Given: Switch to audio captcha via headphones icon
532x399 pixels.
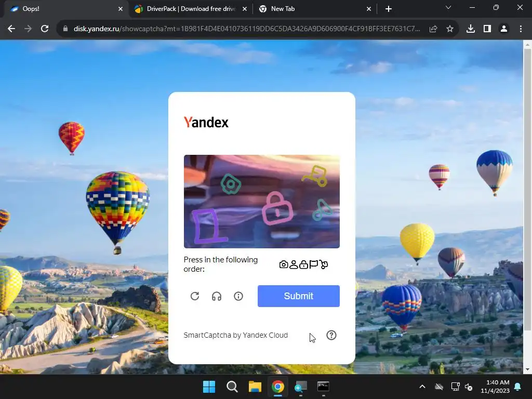Looking at the screenshot, I should [217, 296].
